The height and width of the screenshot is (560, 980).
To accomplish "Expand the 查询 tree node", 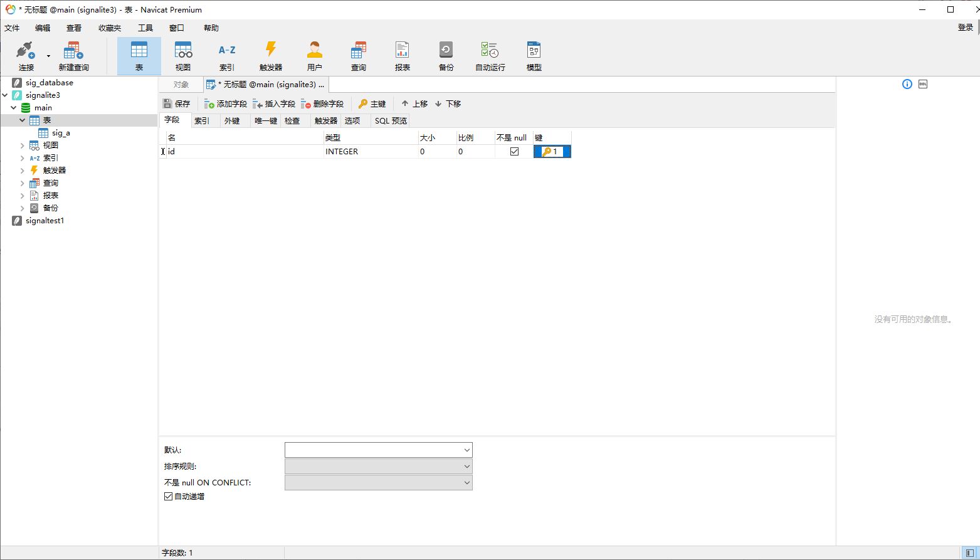I will pos(22,183).
